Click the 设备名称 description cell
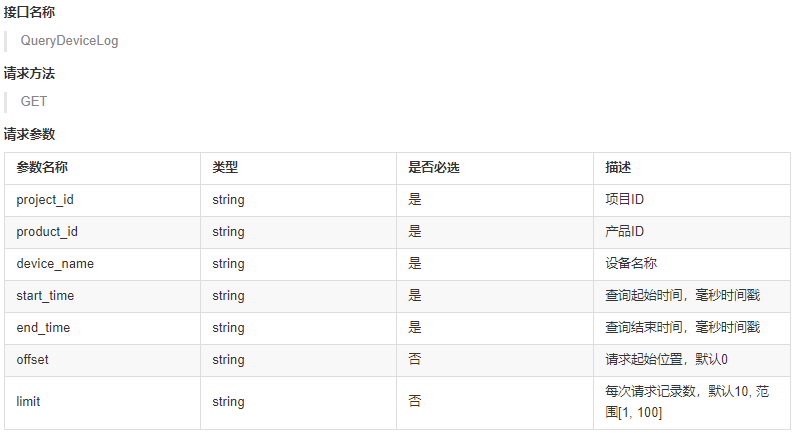The width and height of the screenshot is (794, 433). (x=631, y=264)
